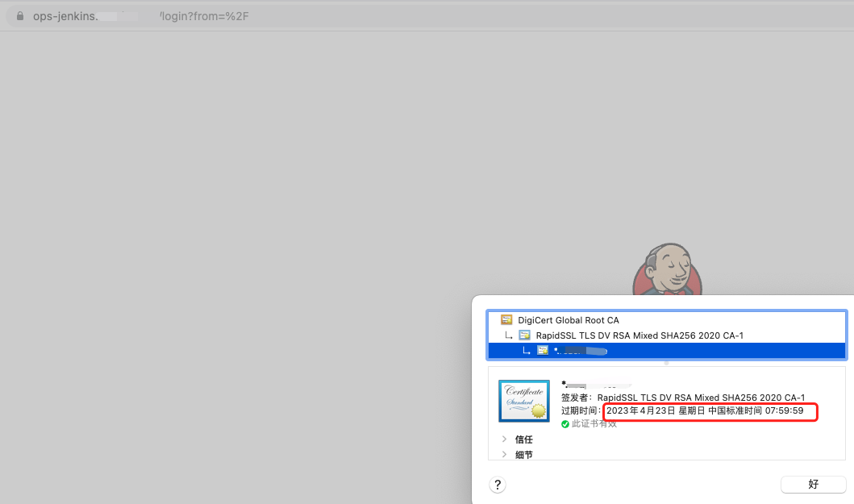Click the padlock icon in the address bar

[21, 16]
